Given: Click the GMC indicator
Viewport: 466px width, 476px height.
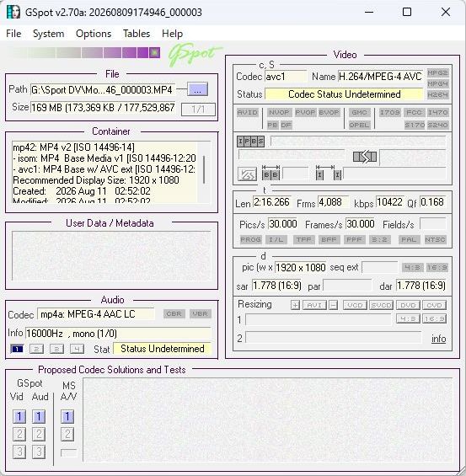Looking at the screenshot, I should click(359, 113).
